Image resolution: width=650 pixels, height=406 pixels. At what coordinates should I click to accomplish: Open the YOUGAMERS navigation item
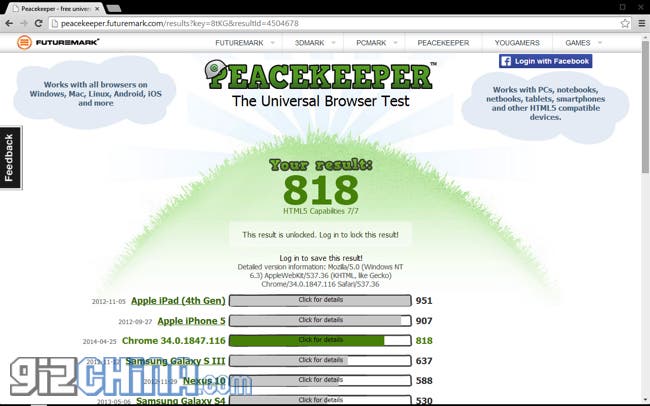click(x=517, y=43)
